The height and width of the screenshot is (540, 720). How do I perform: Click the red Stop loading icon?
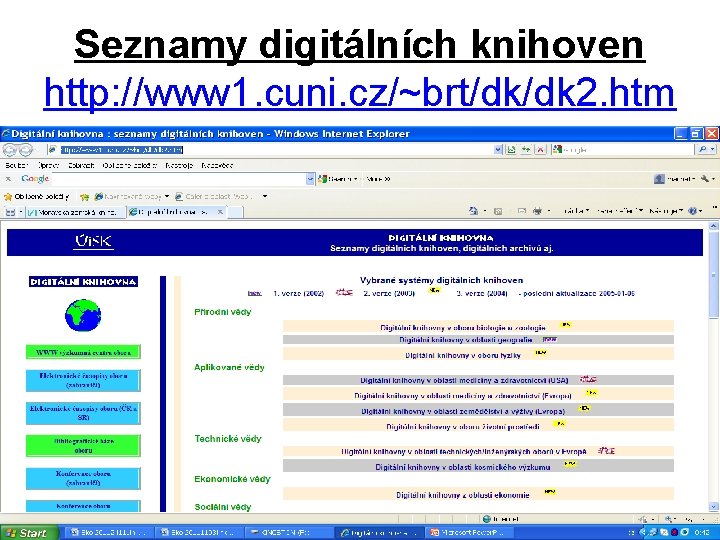coord(540,150)
